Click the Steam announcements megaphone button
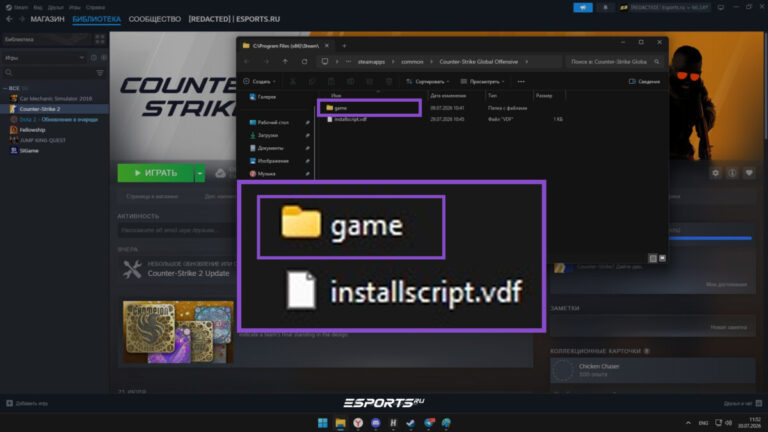The width and height of the screenshot is (768, 432). [x=583, y=7]
